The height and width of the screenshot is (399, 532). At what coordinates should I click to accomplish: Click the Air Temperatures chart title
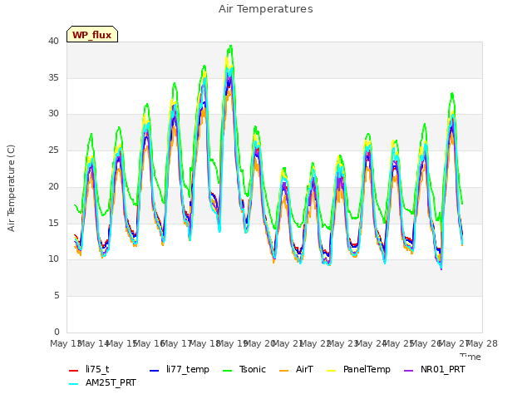click(266, 9)
